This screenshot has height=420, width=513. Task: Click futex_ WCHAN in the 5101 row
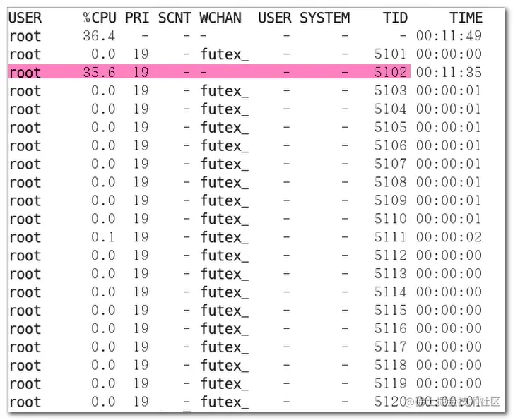[225, 54]
